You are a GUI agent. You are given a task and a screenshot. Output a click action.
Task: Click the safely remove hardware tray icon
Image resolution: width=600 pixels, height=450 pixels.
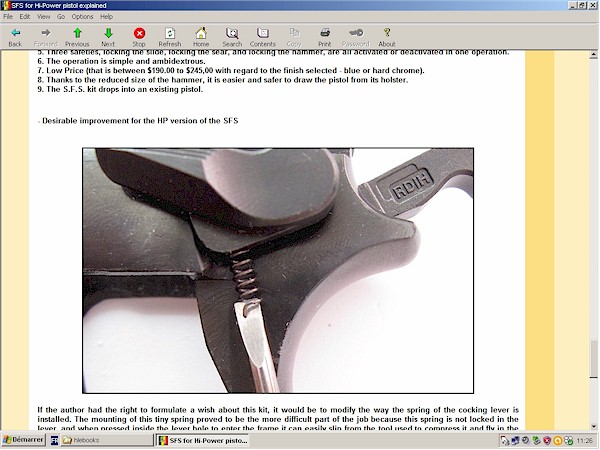[505, 441]
